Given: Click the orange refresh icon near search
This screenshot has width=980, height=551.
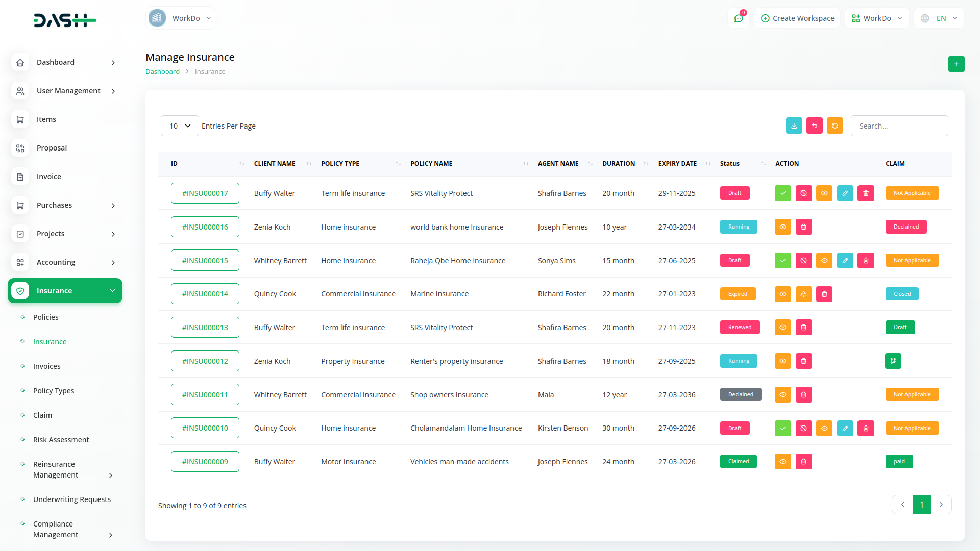Looking at the screenshot, I should pyautogui.click(x=835, y=126).
